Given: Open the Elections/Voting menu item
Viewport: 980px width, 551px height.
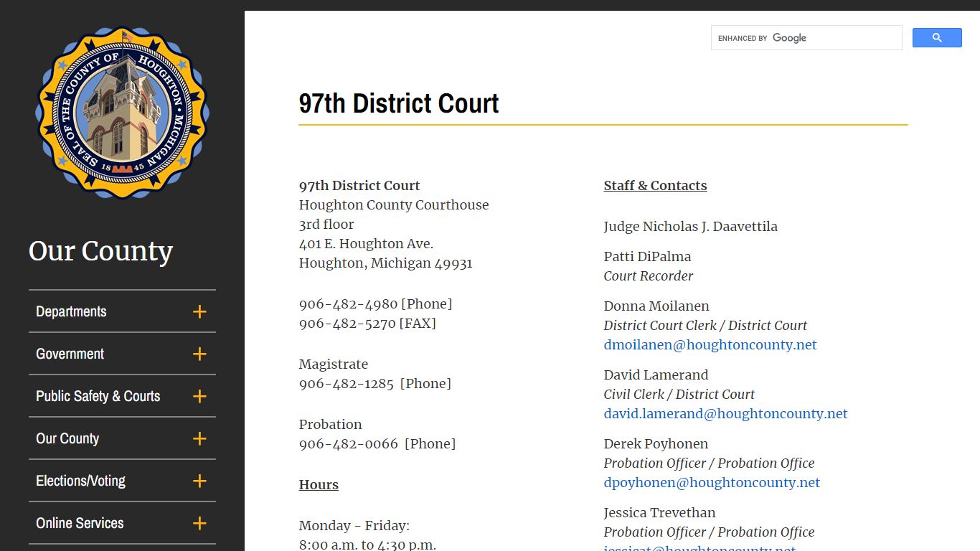Looking at the screenshot, I should point(80,481).
